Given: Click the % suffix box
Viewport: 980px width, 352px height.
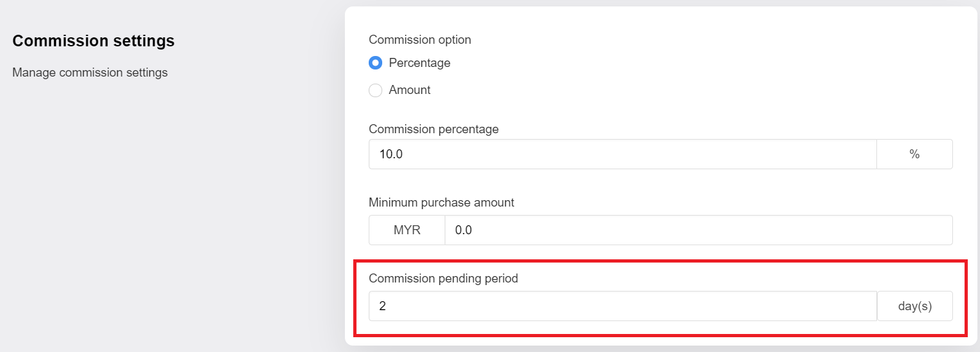Looking at the screenshot, I should tap(914, 154).
